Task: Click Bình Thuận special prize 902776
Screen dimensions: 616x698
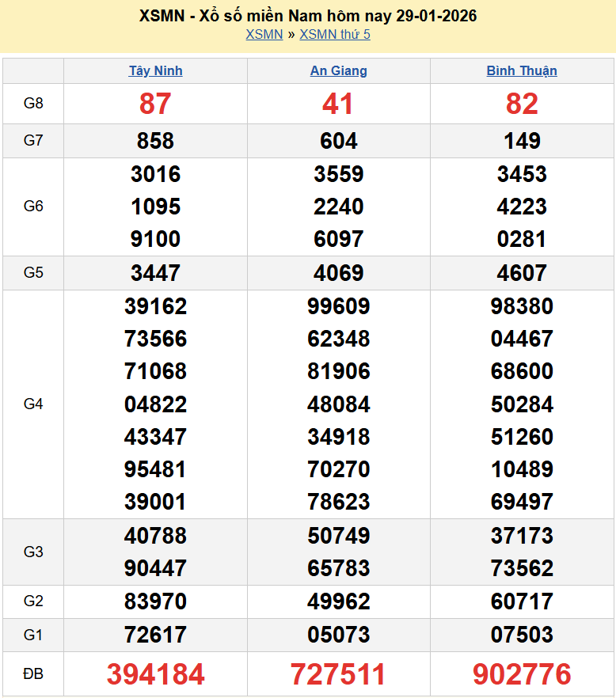Action: [x=522, y=674]
